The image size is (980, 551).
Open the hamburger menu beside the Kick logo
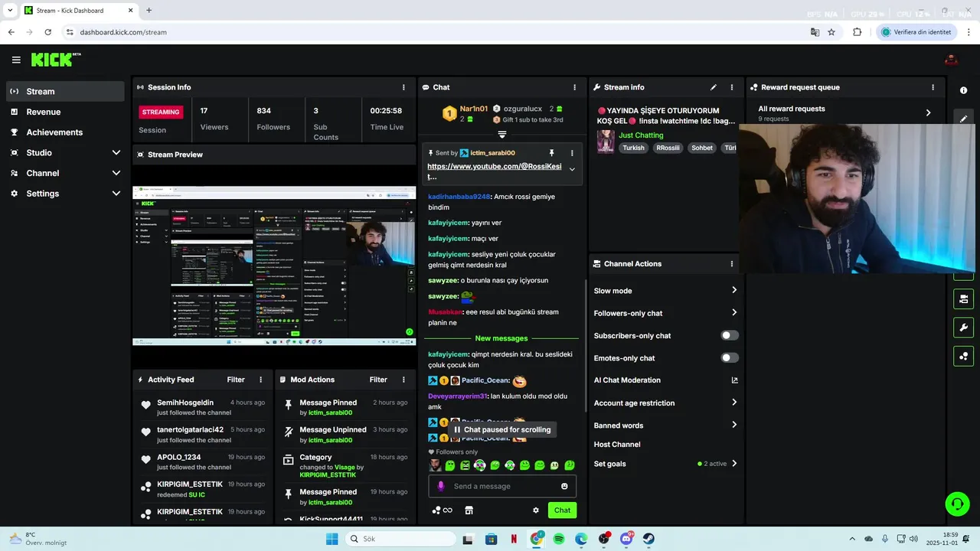click(16, 60)
